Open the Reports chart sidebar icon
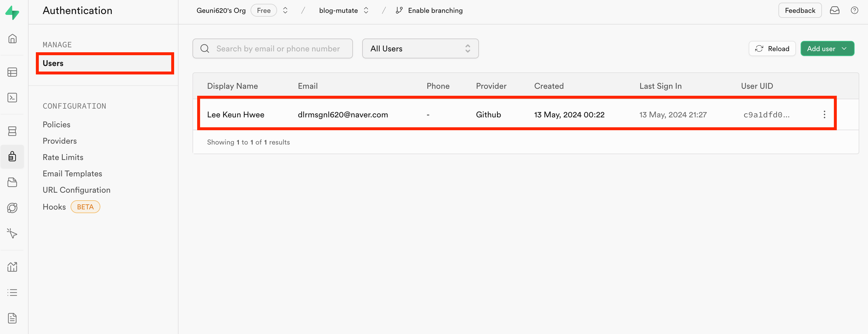The height and width of the screenshot is (334, 868). pos(13,267)
